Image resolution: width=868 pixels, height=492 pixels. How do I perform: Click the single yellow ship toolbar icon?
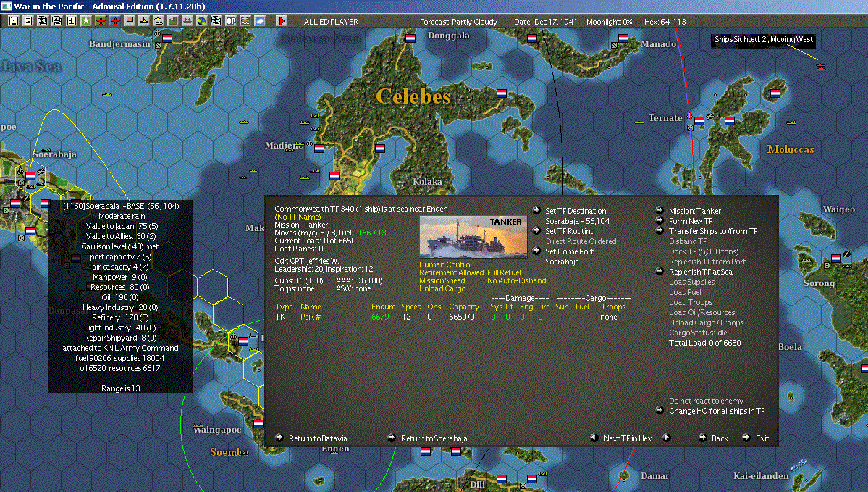tap(144, 21)
